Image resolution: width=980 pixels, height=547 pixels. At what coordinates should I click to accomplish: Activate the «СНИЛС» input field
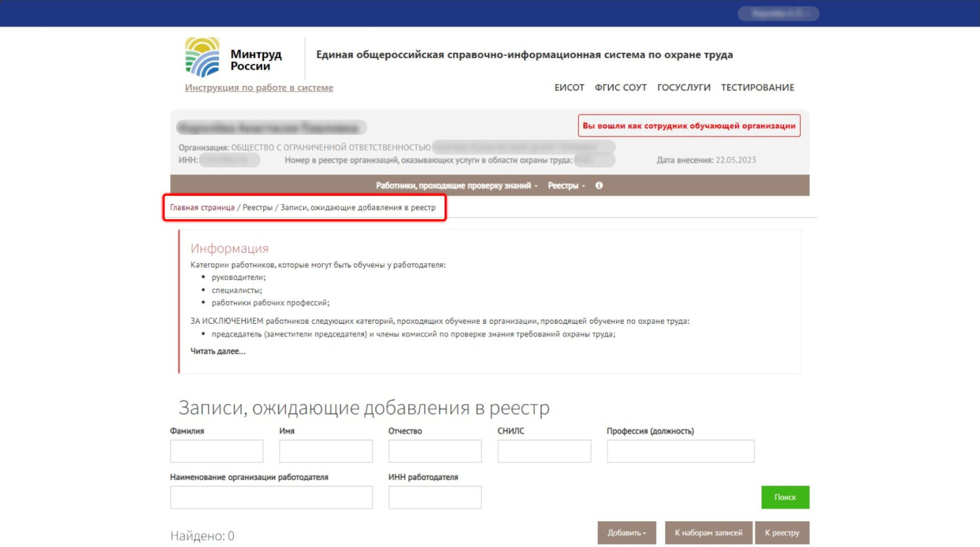pos(544,451)
